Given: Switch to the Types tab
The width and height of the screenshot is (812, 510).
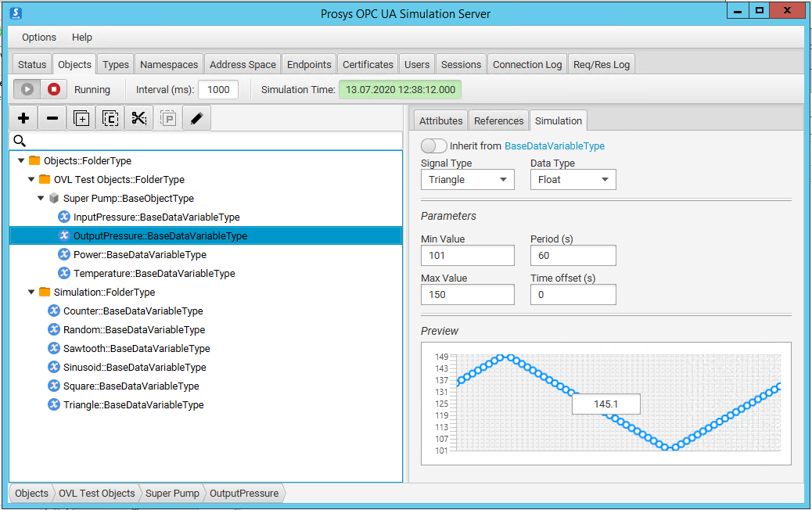Looking at the screenshot, I should click(x=116, y=64).
